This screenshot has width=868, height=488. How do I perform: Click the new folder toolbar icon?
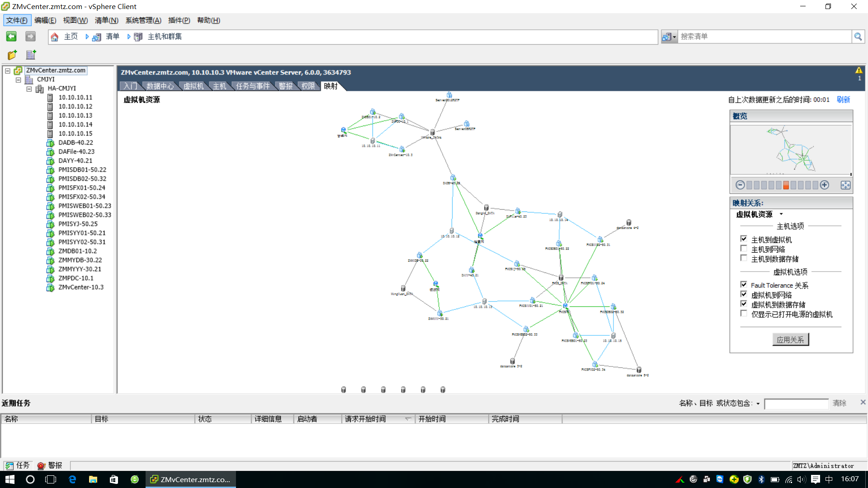tap(12, 55)
